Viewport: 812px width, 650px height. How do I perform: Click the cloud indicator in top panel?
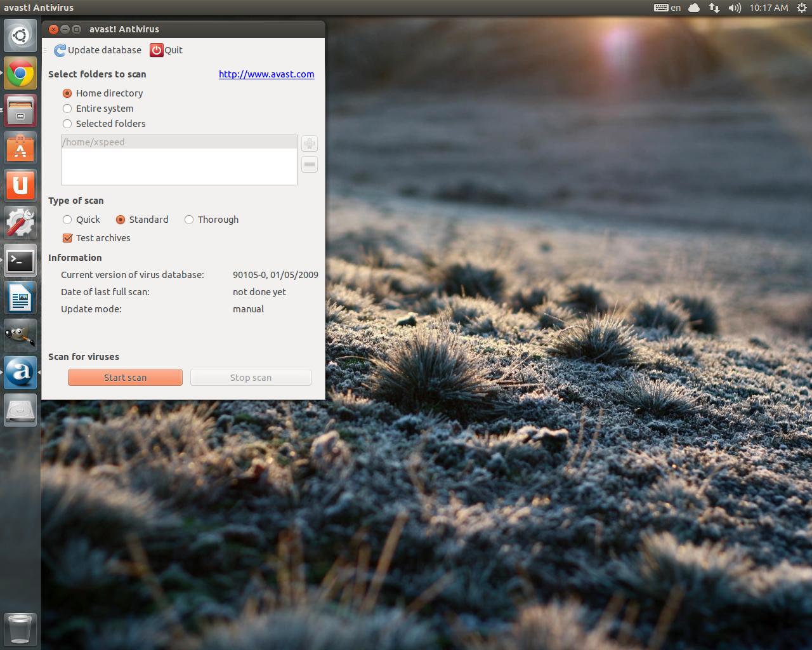point(694,8)
